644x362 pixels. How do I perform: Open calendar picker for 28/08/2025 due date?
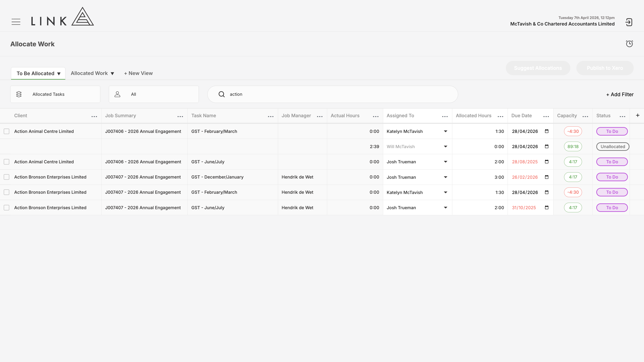[x=547, y=162]
